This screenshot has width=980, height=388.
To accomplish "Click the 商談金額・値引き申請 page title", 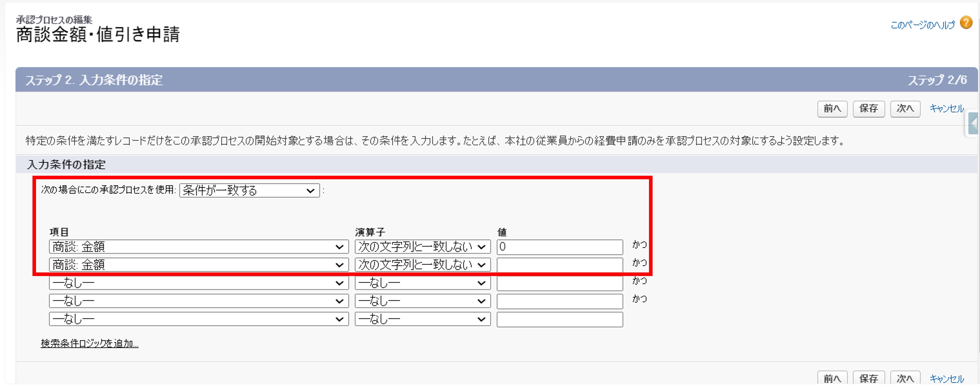I will [98, 35].
